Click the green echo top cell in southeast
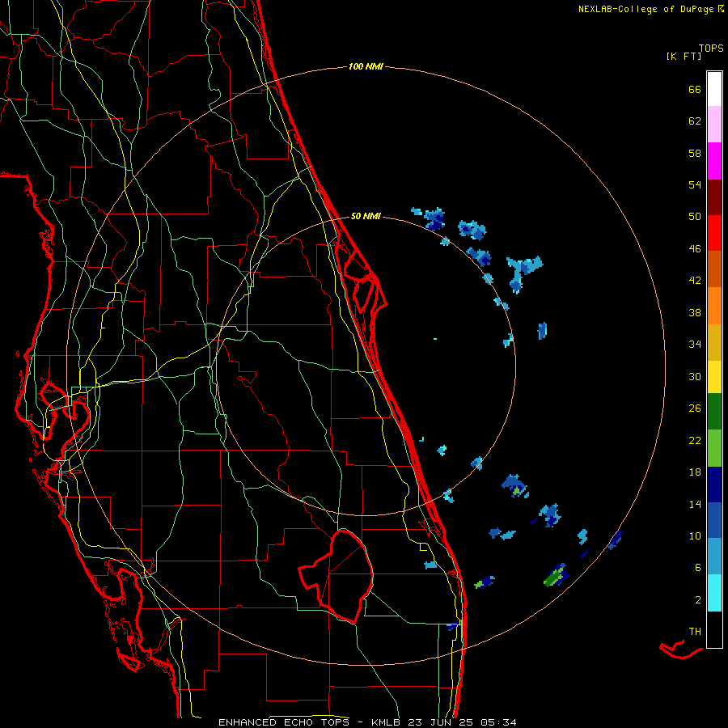The image size is (728, 728). [555, 578]
